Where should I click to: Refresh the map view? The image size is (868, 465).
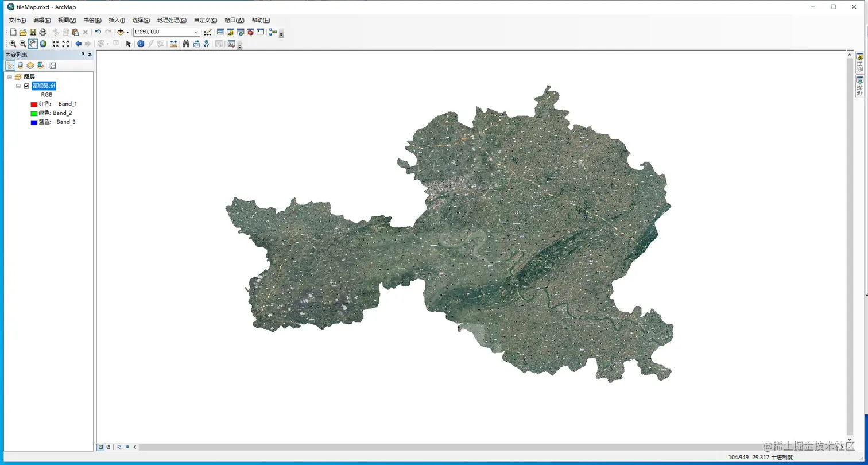pos(119,447)
